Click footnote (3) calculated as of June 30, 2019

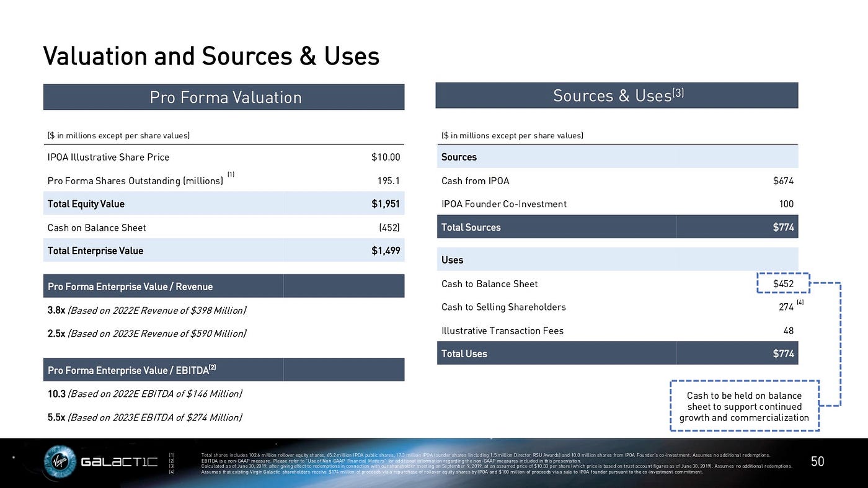[x=496, y=466]
